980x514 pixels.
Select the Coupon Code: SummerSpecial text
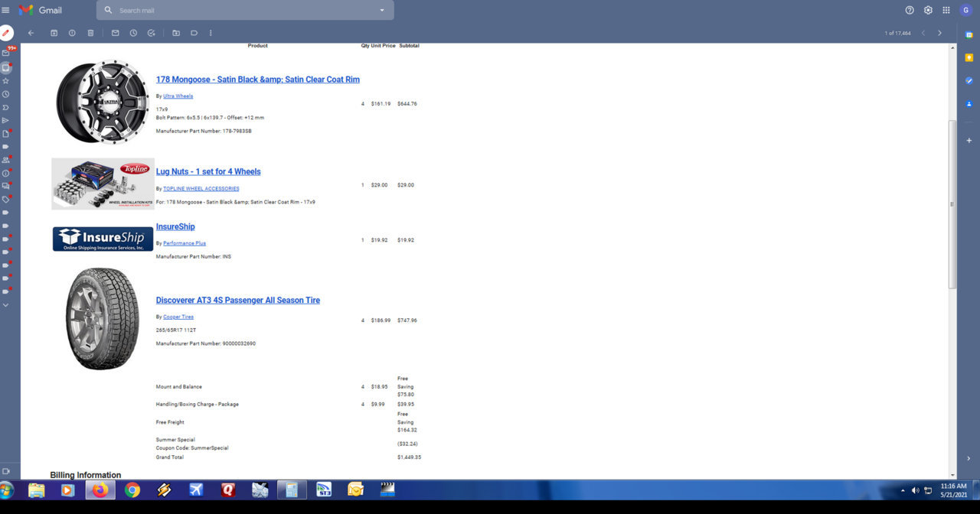click(x=192, y=448)
